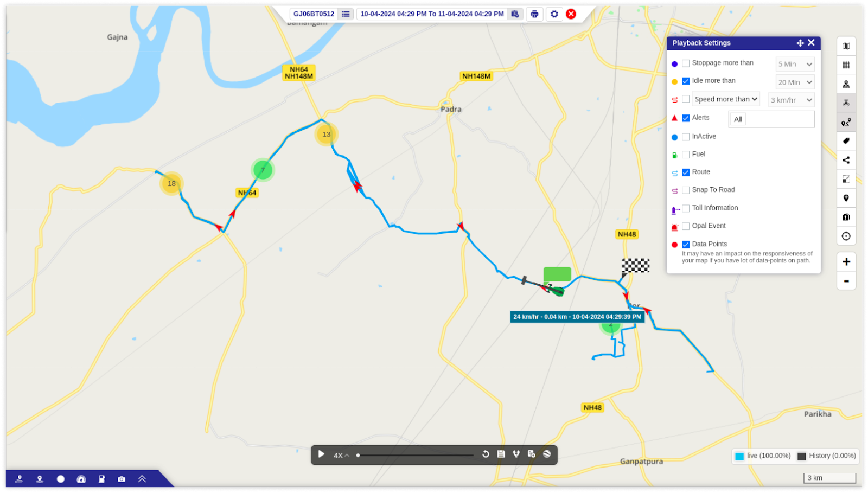
Task: Open the 3 km/hr speed dropdown
Action: coord(791,100)
